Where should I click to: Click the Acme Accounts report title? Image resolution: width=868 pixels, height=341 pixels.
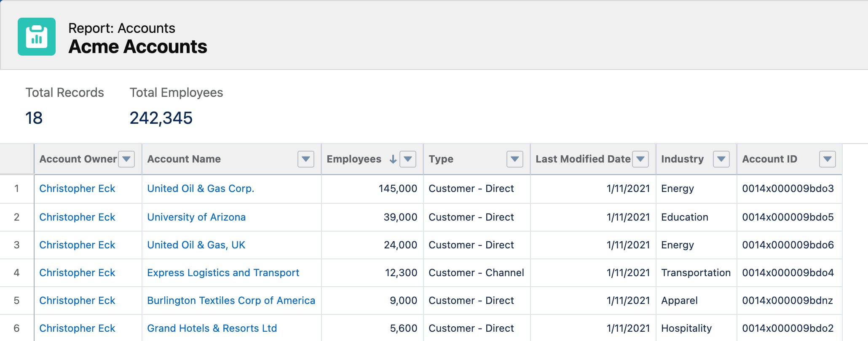(x=138, y=47)
